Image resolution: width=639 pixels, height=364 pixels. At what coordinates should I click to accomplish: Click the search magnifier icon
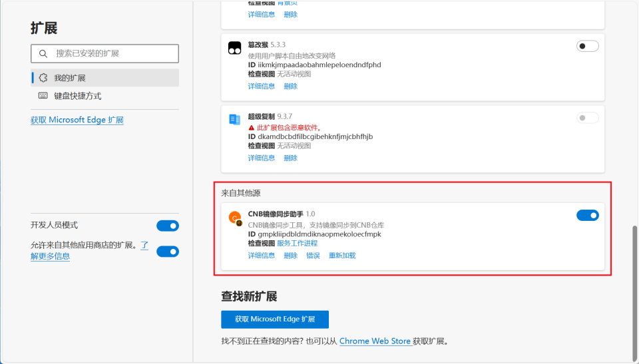43,53
